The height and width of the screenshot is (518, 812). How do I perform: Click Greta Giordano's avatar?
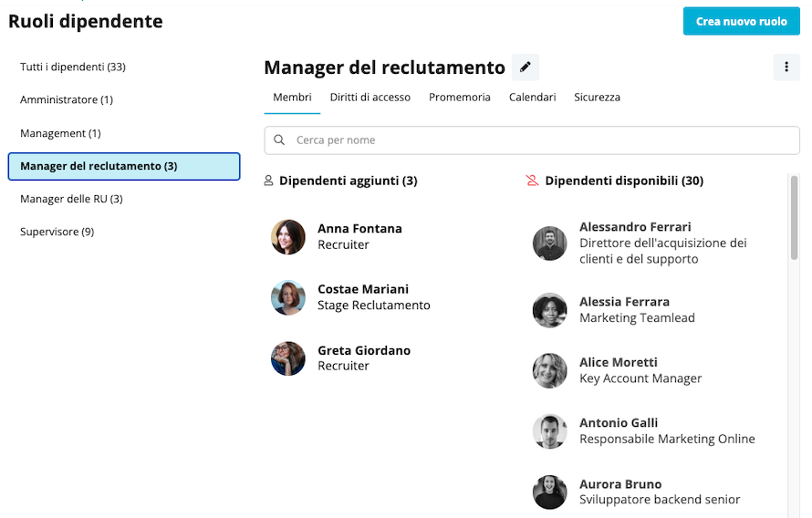pyautogui.click(x=288, y=358)
